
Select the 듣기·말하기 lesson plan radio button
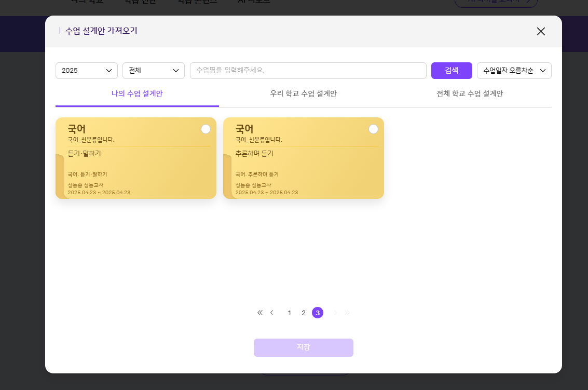click(x=206, y=129)
